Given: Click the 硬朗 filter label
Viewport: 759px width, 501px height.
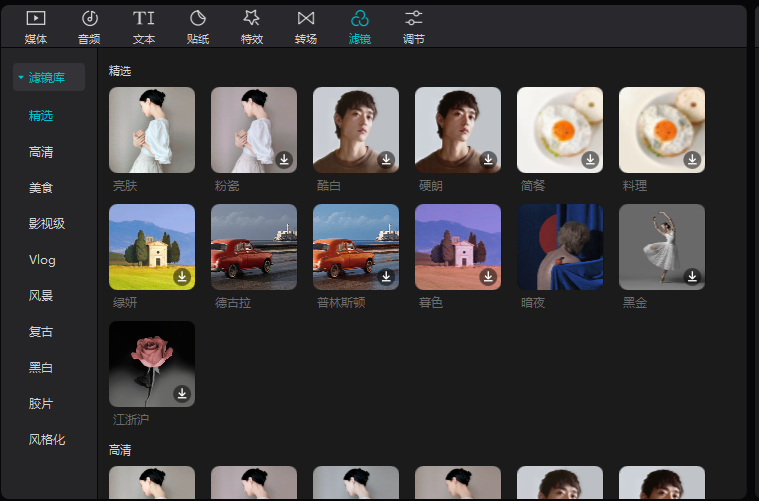Looking at the screenshot, I should point(431,186).
